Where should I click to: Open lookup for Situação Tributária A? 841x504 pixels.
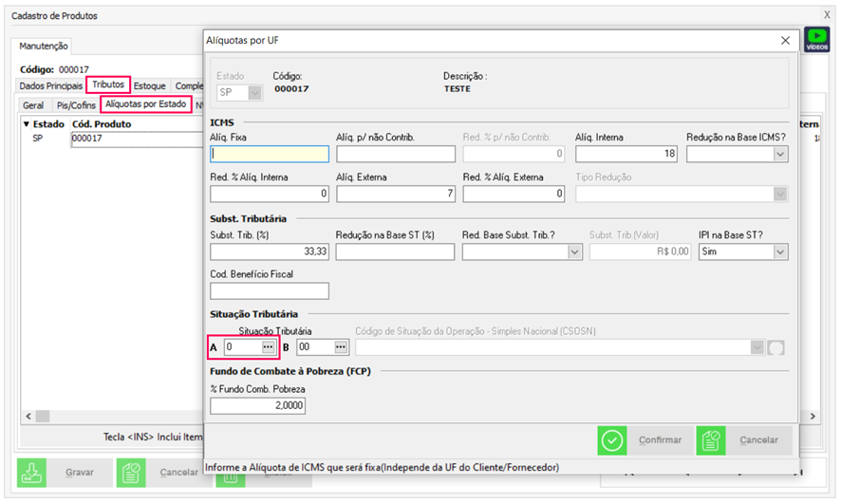[x=268, y=347]
